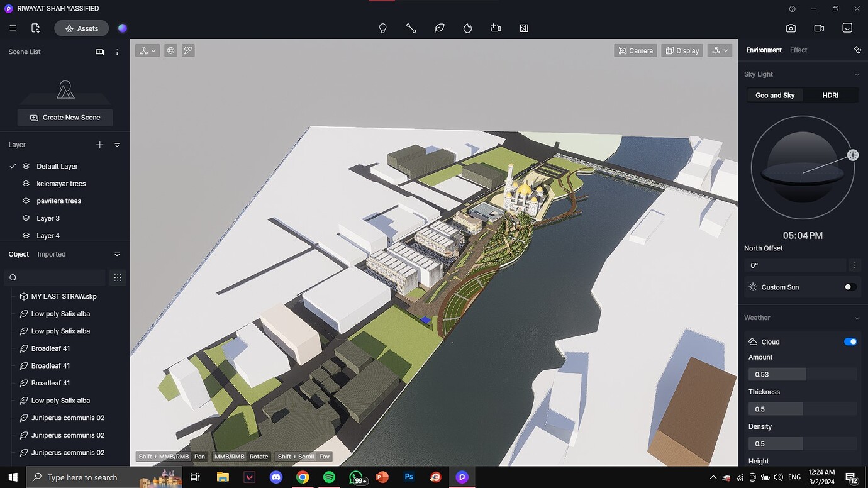Click the render queue icon top right
Image resolution: width=868 pixels, height=488 pixels.
[x=847, y=28]
